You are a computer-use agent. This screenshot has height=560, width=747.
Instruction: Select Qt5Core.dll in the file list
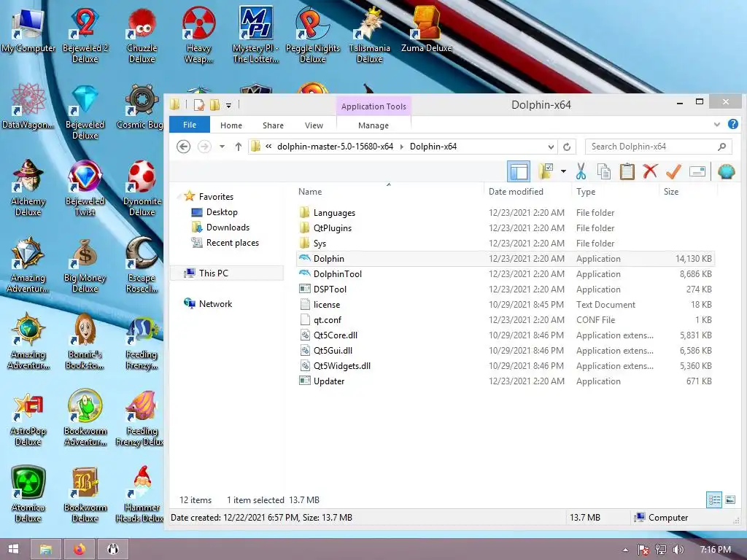point(505,335)
